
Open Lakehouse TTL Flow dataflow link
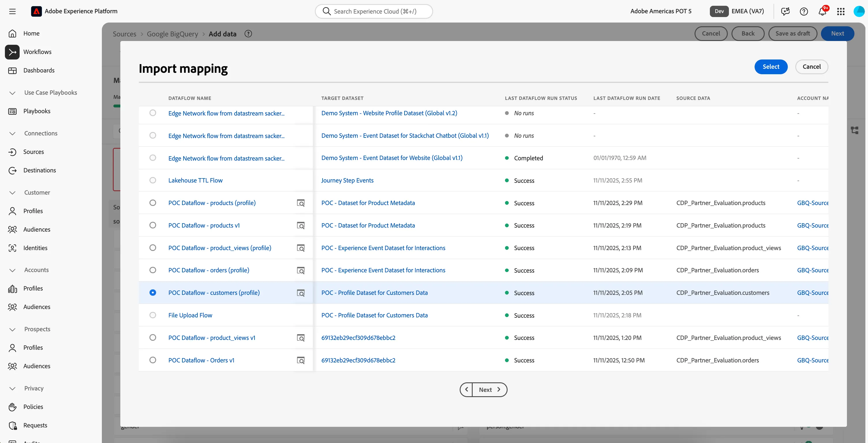[x=195, y=180]
